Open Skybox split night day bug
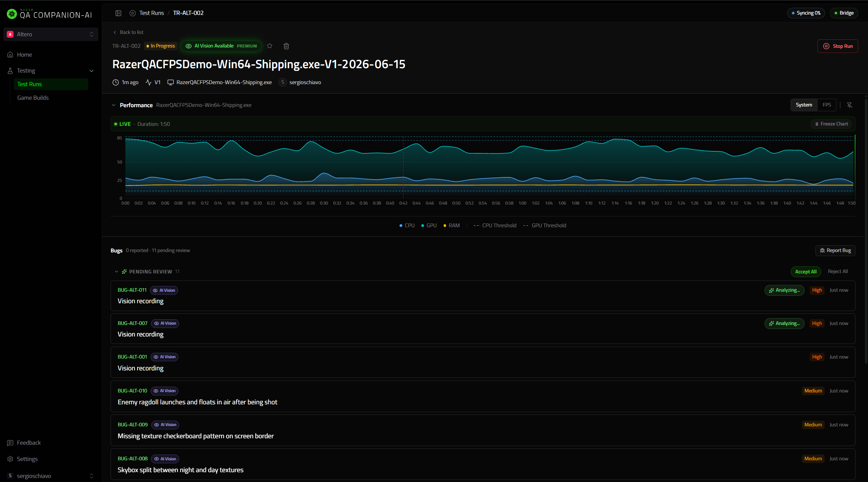Viewport: 868px width, 482px height. point(483,464)
